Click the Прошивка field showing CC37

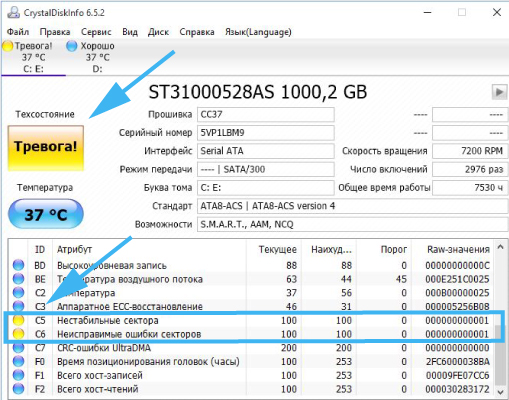point(266,114)
